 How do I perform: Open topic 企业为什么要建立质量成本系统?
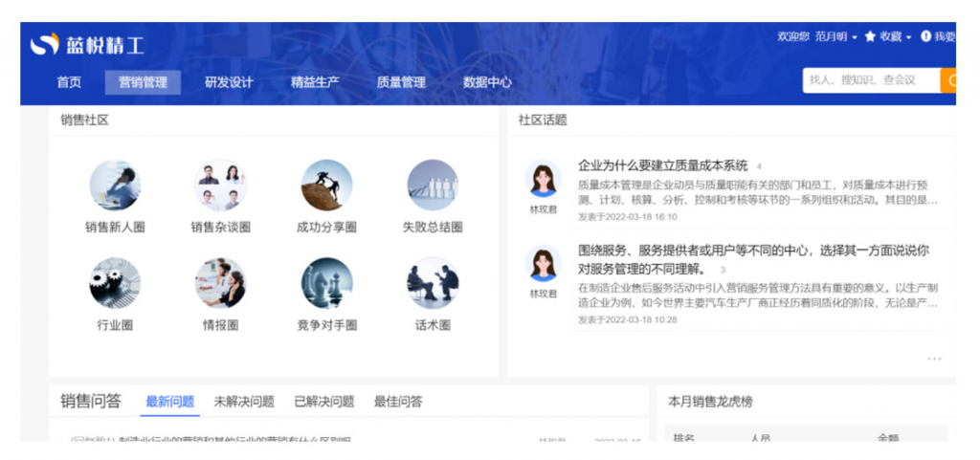(662, 165)
